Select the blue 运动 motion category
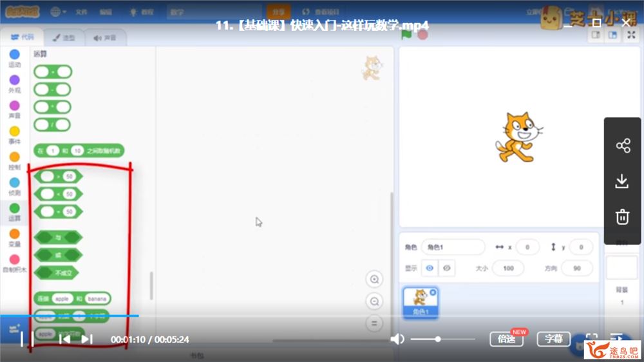 14,58
